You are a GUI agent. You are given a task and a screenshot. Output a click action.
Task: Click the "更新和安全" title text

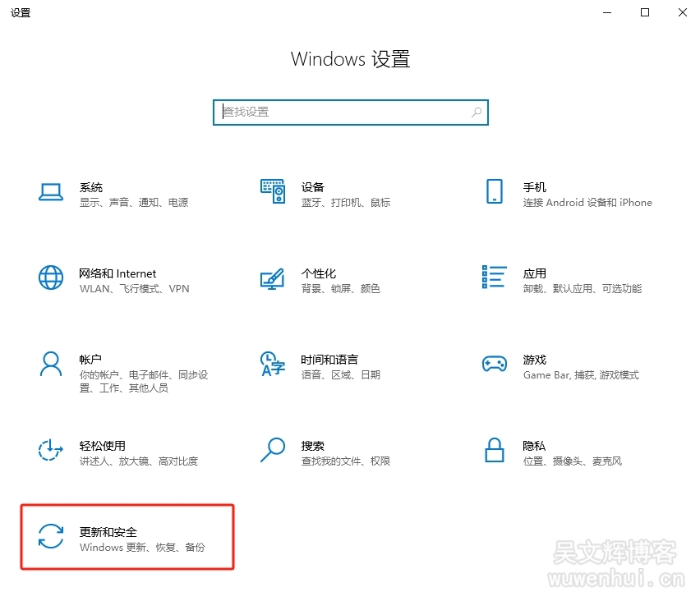click(108, 532)
